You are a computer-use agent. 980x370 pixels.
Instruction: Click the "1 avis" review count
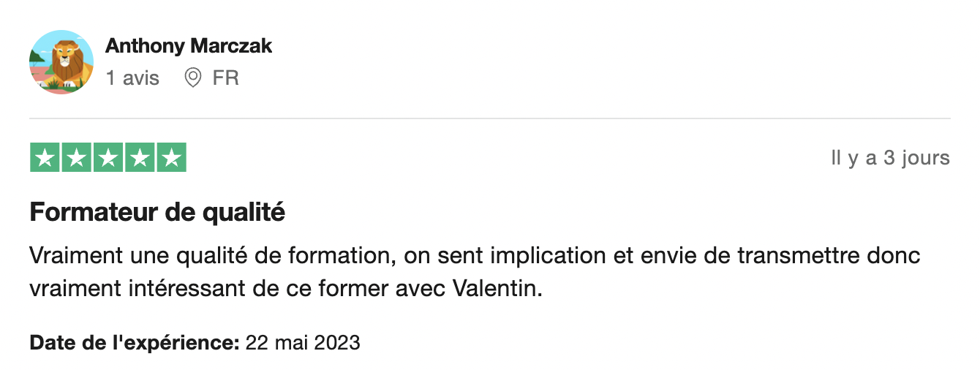pos(132,78)
